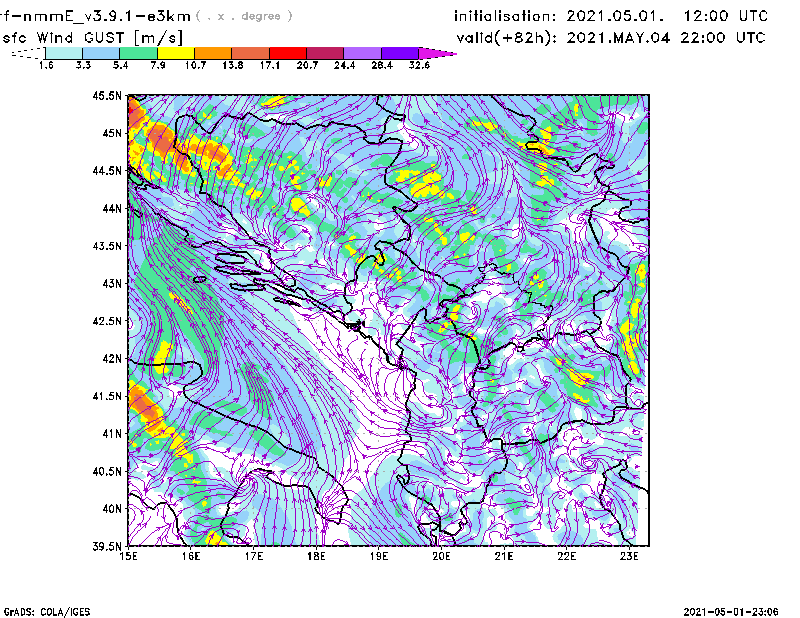Click the initialisation date '2021.05.01.'
Image resolution: width=800 pixels, height=618 pixels.
615,16
